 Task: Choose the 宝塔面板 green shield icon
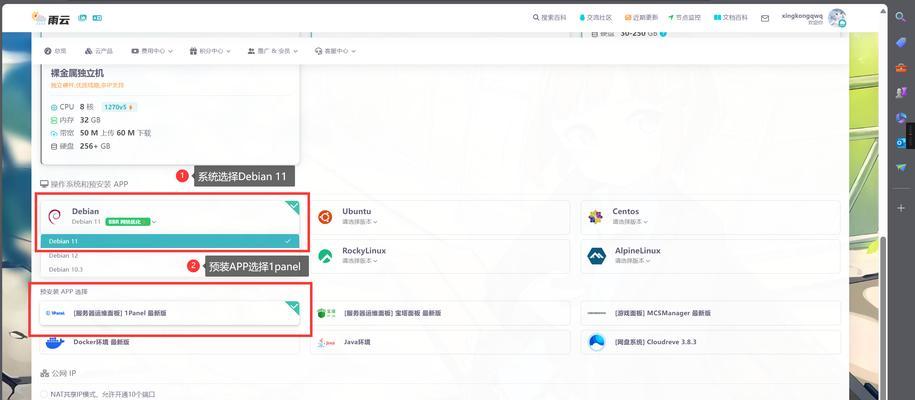[x=326, y=313]
